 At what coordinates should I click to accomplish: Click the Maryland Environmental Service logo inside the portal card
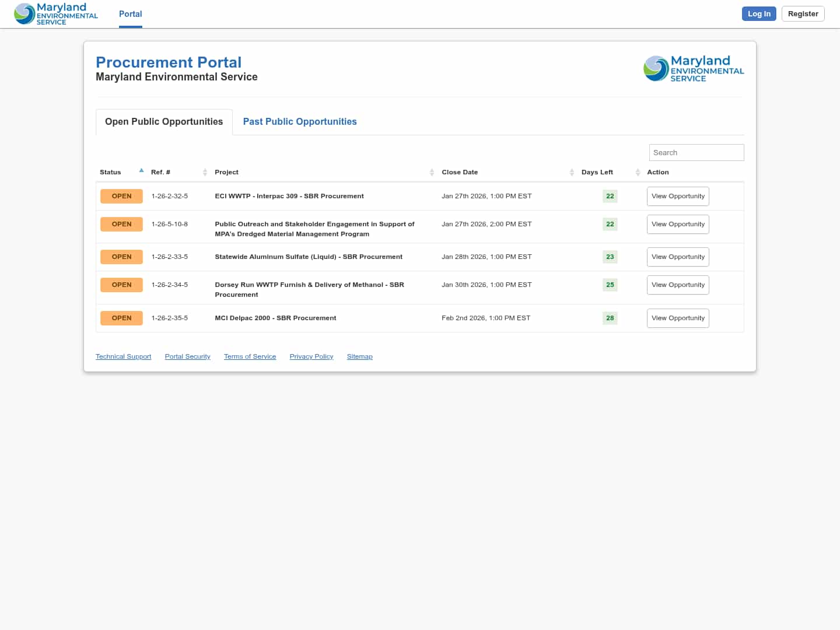(x=694, y=68)
